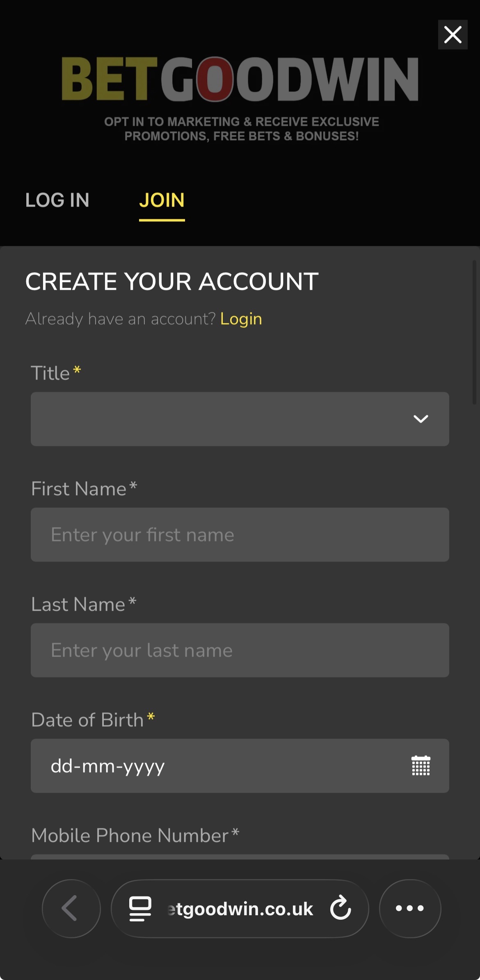Click the form's vertical scrollbar

click(474, 332)
